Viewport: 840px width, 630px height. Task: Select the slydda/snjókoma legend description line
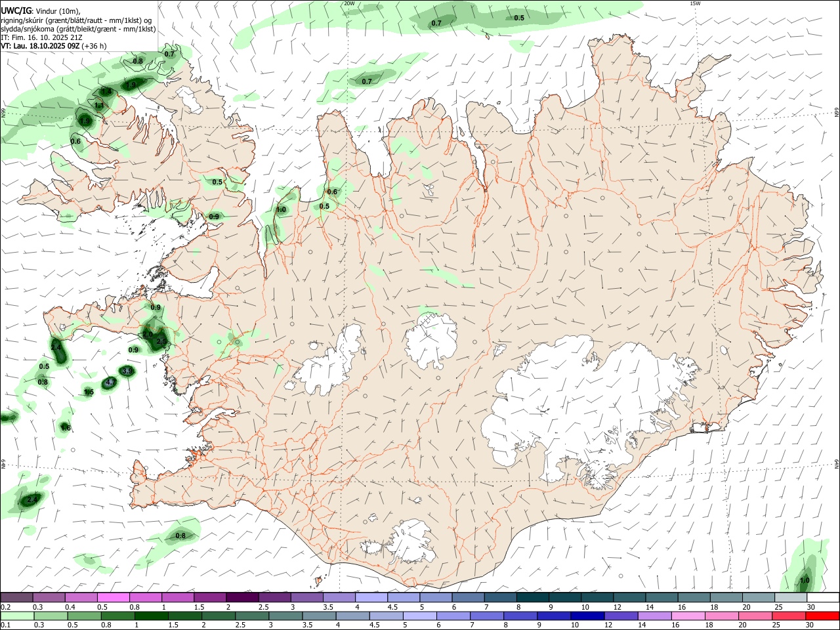click(78, 29)
